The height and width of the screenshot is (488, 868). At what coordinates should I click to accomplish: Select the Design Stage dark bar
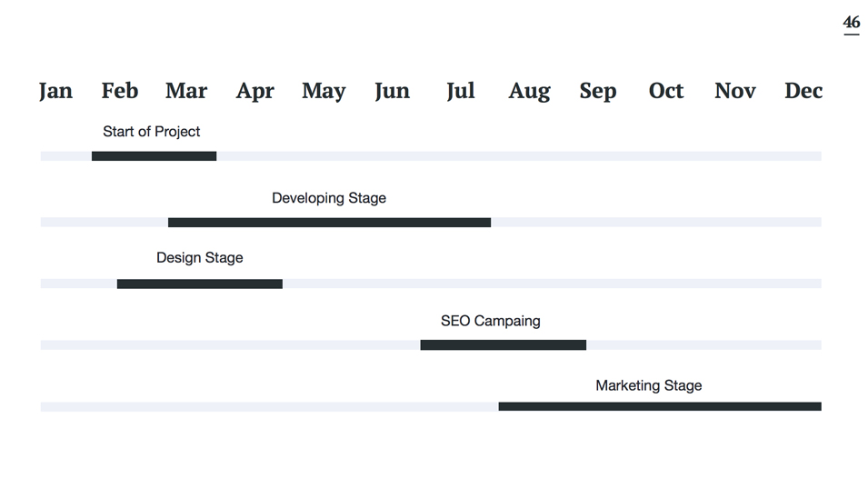200,284
